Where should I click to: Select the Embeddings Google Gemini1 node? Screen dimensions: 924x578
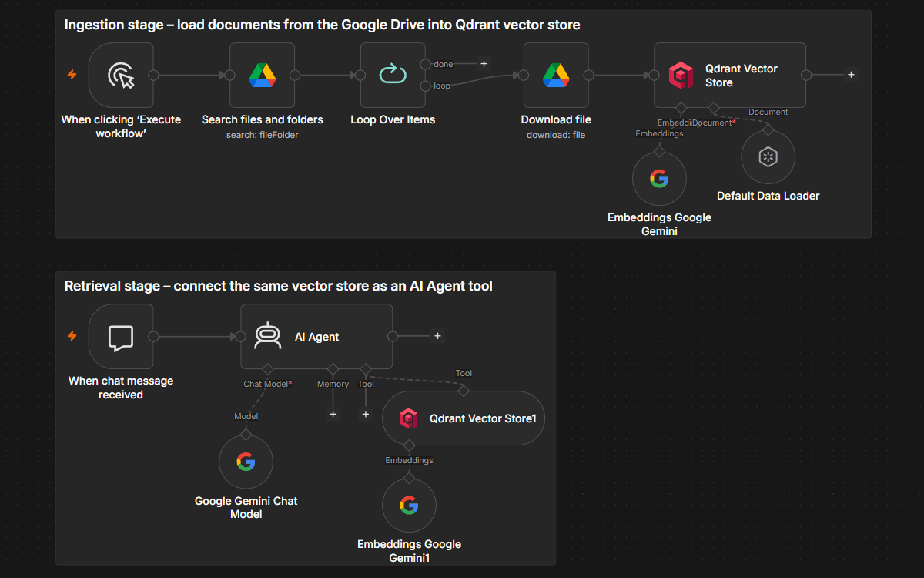(x=409, y=506)
